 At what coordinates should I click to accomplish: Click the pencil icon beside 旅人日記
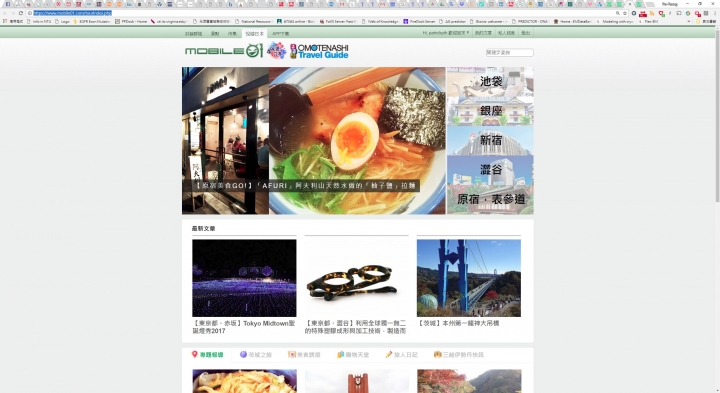[388, 354]
